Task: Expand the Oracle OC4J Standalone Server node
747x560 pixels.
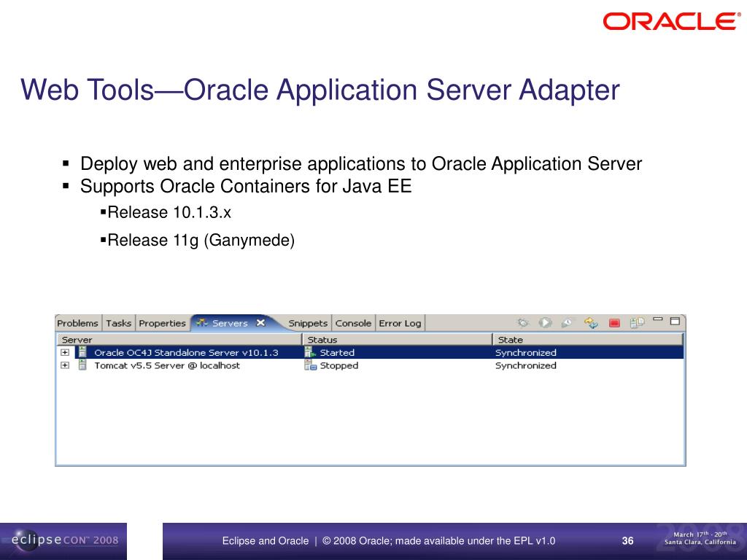Action: click(x=65, y=352)
